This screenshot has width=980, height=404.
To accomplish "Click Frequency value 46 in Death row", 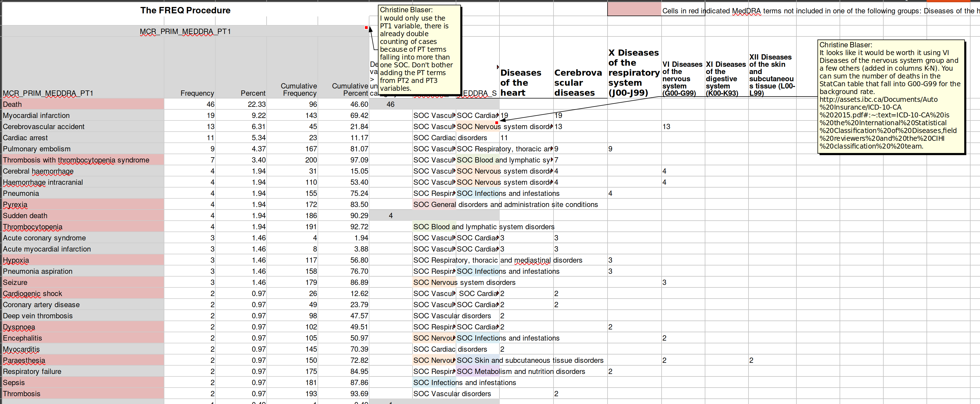I will coord(189,104).
